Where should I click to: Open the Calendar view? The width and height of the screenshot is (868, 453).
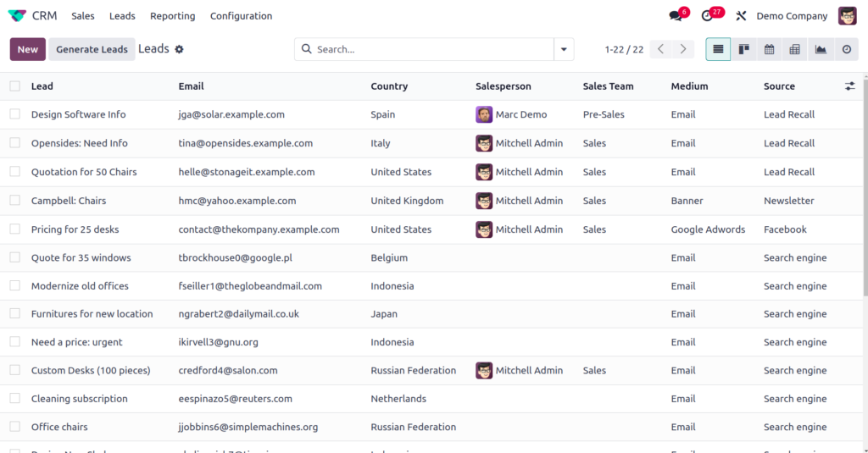point(769,49)
